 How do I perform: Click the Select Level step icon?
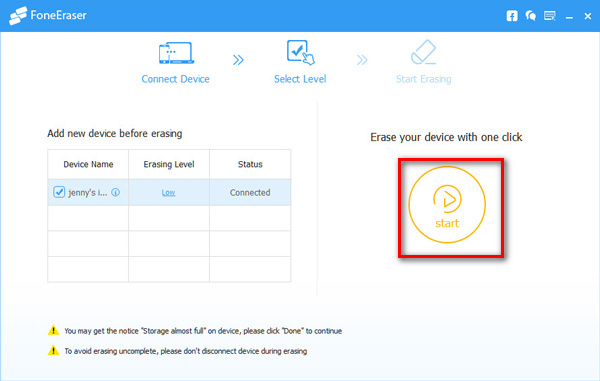point(300,52)
